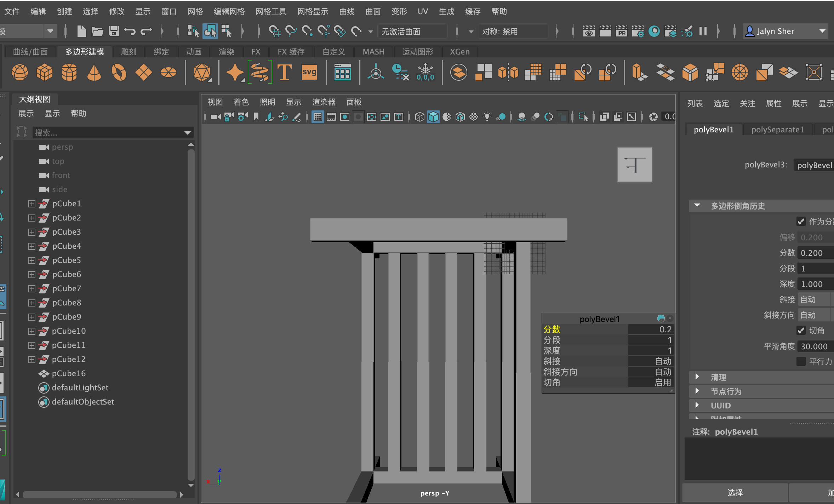Toggle the 作为分数 checkbox
Image resolution: width=834 pixels, height=504 pixels.
pos(801,222)
